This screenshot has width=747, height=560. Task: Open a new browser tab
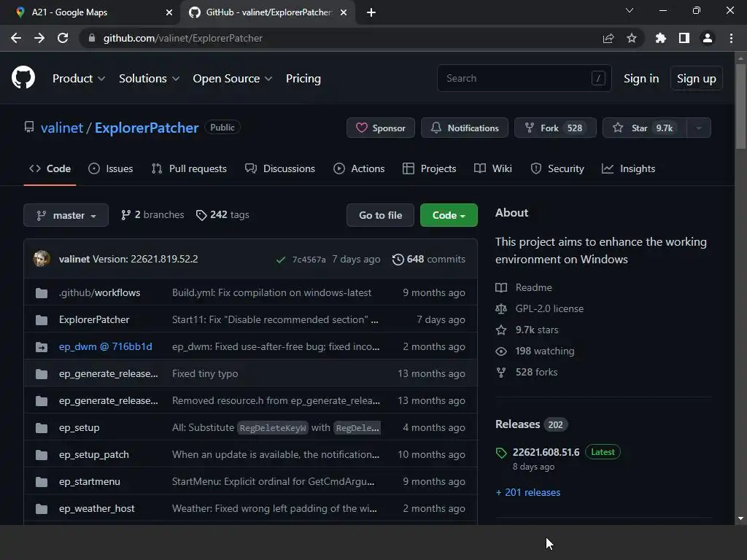click(371, 12)
